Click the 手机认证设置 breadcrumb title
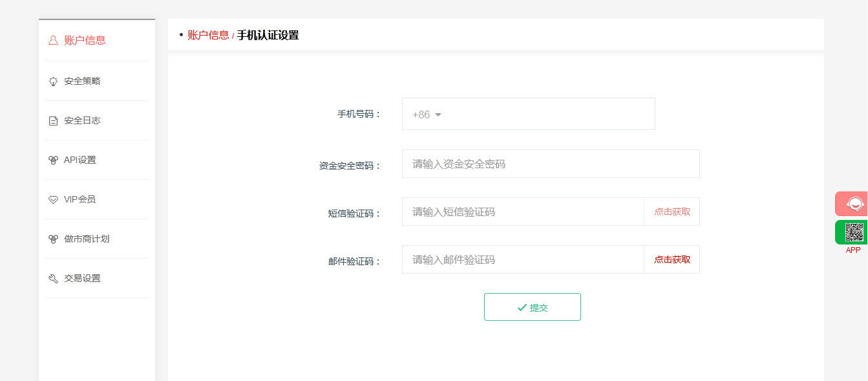Image resolution: width=868 pixels, height=381 pixels. coord(268,35)
